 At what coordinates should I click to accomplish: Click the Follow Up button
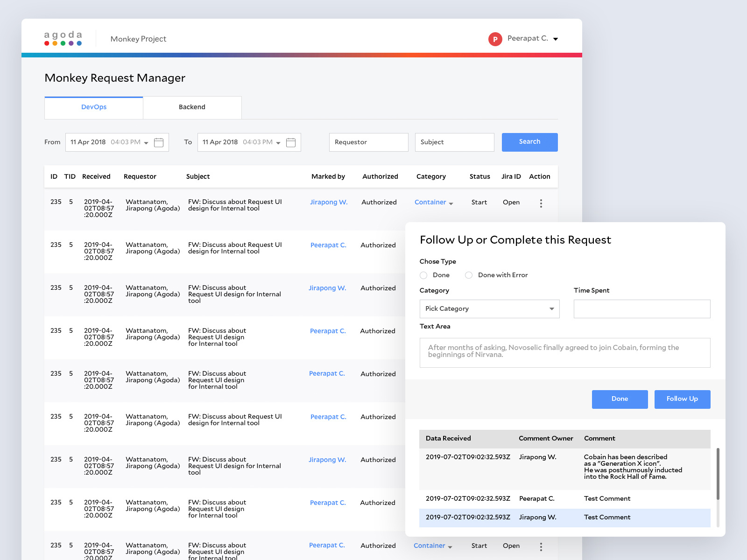682,399
